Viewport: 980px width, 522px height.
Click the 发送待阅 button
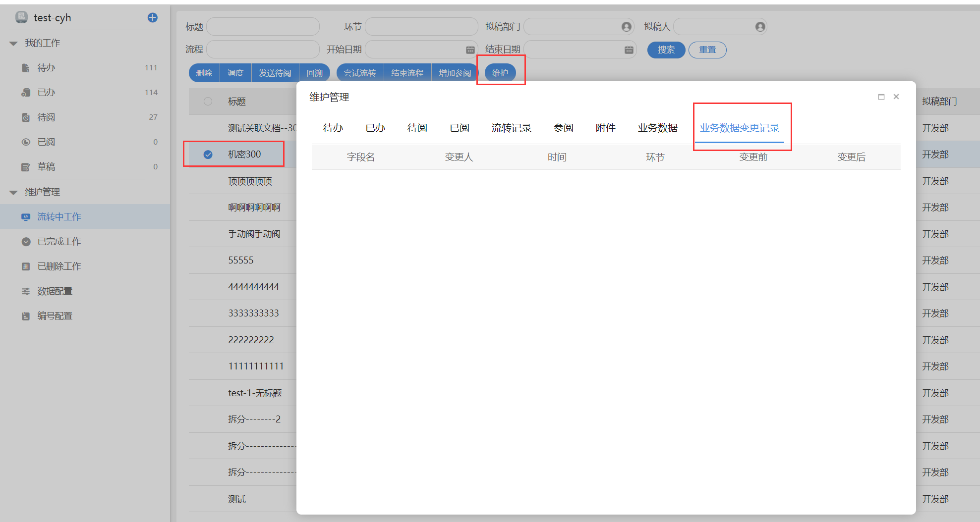click(275, 73)
